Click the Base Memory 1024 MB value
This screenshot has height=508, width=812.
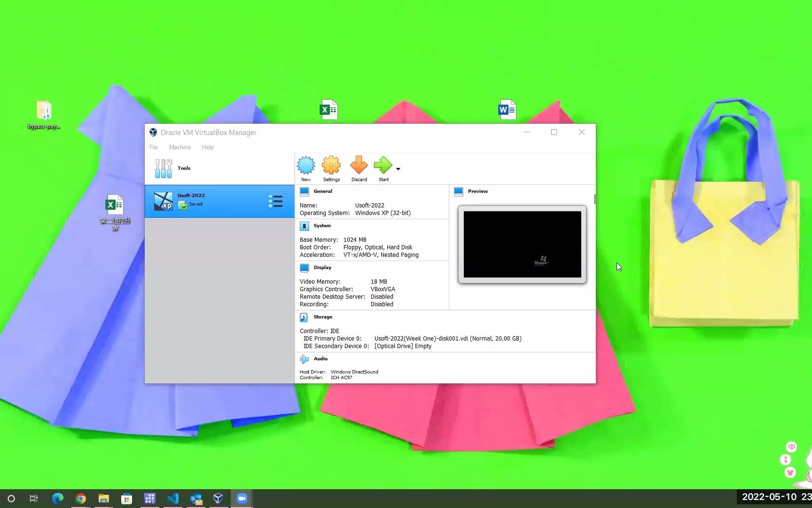click(x=355, y=240)
